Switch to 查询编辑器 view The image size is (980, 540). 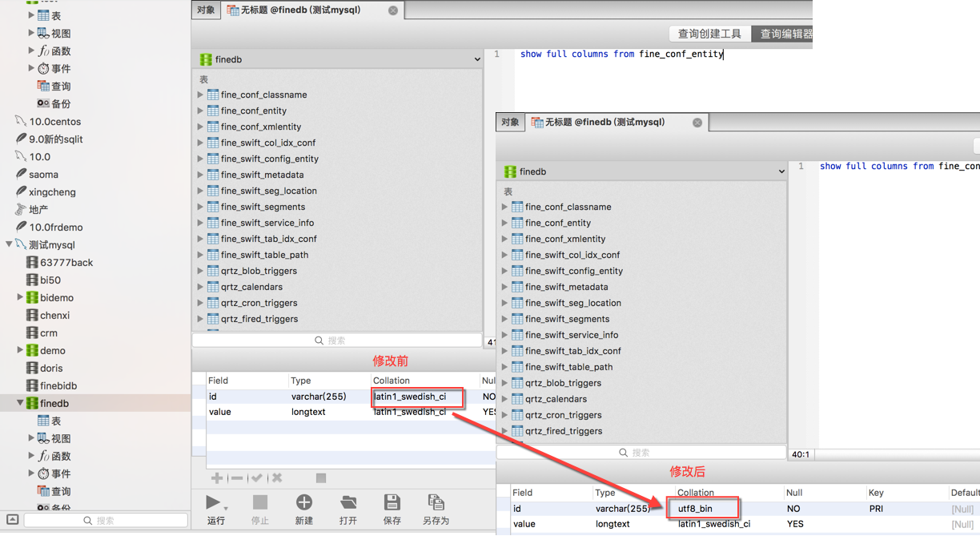pyautogui.click(x=783, y=34)
